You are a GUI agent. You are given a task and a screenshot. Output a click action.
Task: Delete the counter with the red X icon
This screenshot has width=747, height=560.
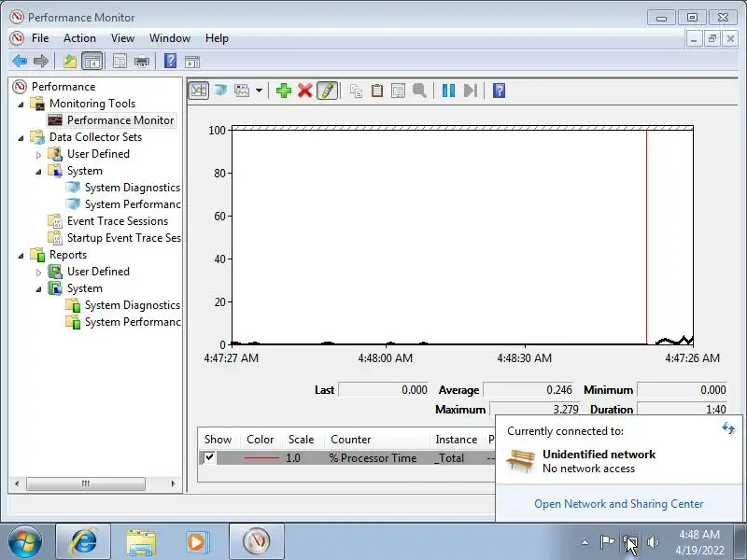(x=305, y=91)
